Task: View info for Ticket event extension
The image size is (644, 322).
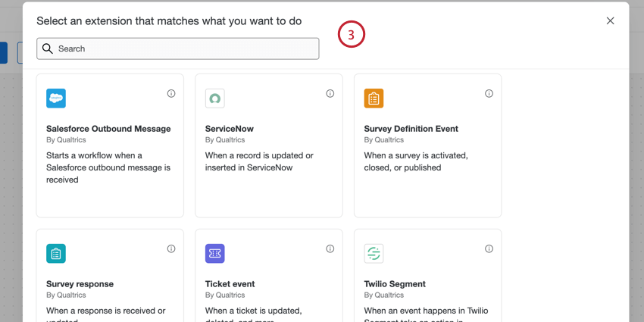Action: click(x=330, y=249)
